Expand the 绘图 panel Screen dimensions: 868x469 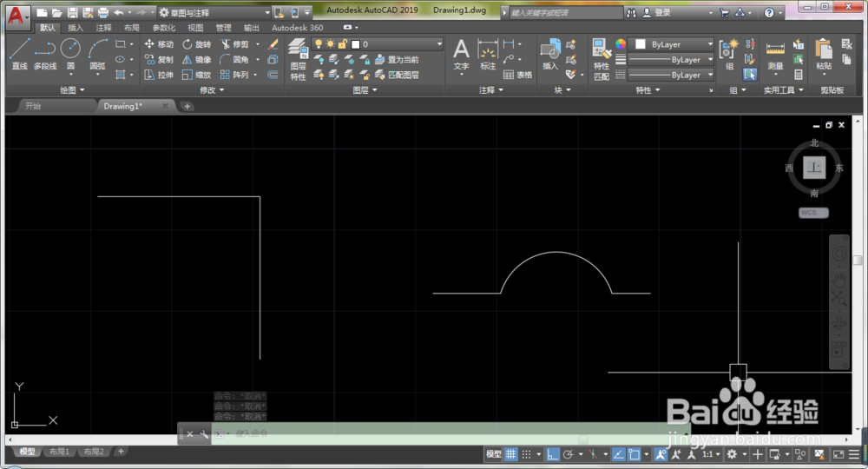click(x=73, y=89)
